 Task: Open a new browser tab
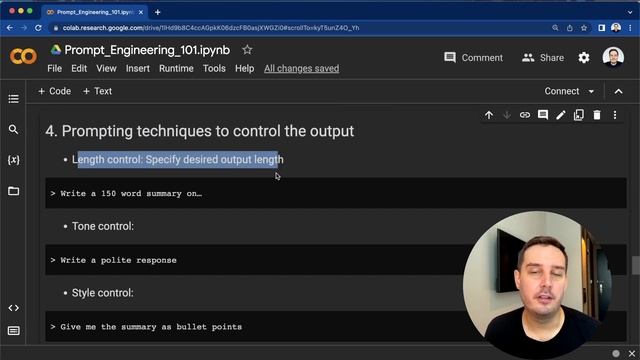(158, 12)
